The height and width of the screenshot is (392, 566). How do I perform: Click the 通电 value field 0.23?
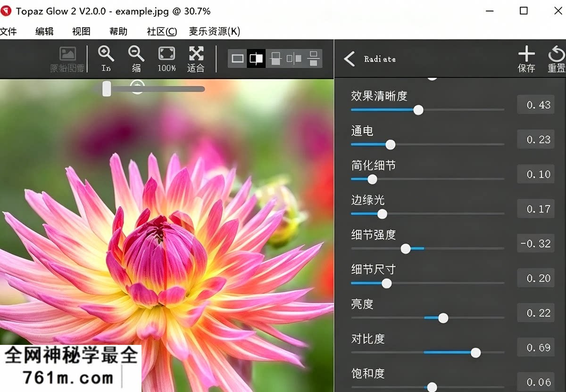click(535, 139)
